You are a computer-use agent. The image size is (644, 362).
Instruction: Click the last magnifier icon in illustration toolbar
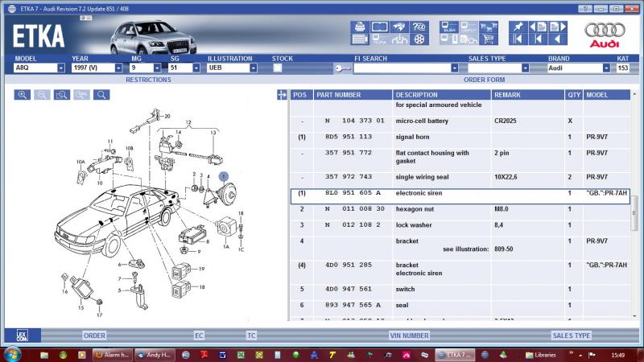[101, 95]
